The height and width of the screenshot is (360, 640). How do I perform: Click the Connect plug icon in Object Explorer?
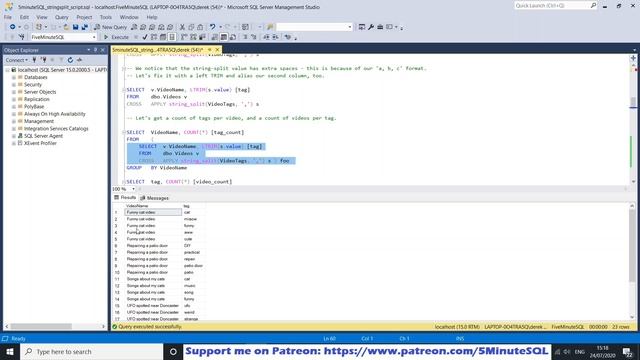tap(34, 60)
